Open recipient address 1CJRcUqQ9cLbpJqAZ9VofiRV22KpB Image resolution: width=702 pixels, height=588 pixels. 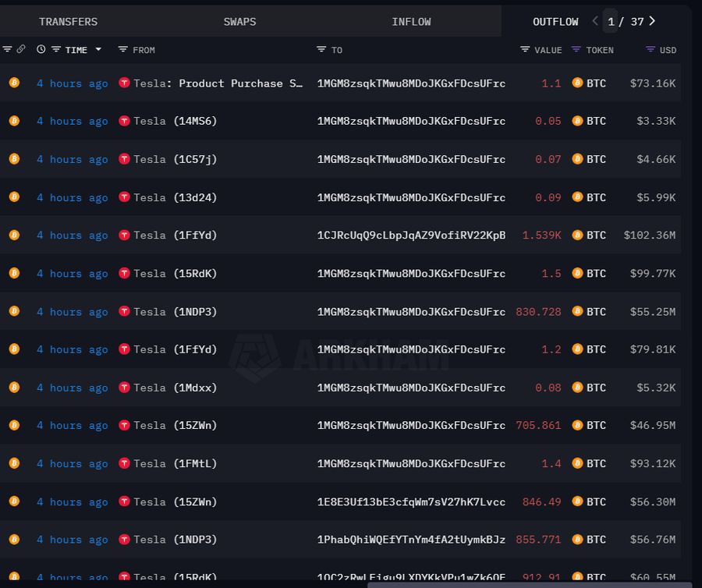411,235
